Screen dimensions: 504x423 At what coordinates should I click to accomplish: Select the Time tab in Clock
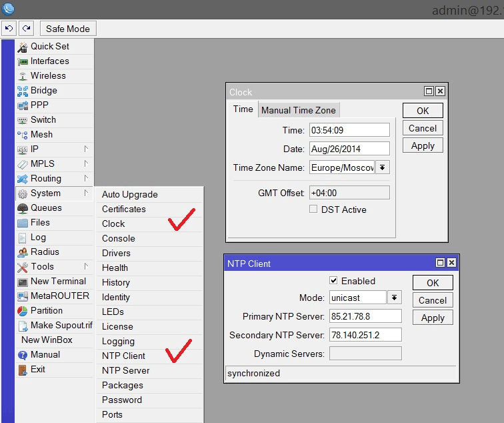243,109
